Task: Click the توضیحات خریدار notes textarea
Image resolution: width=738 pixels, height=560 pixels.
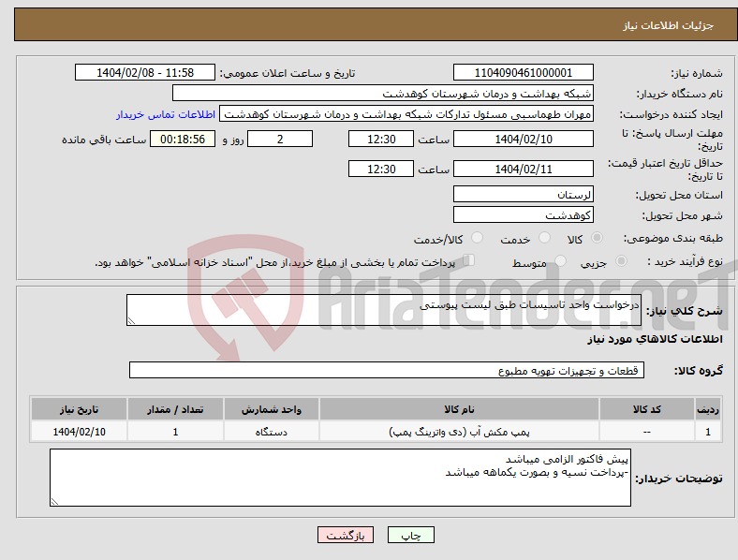Action: (x=340, y=478)
